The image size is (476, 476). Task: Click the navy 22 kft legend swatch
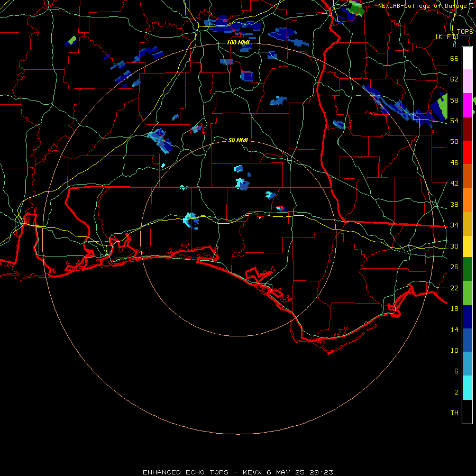(467, 317)
